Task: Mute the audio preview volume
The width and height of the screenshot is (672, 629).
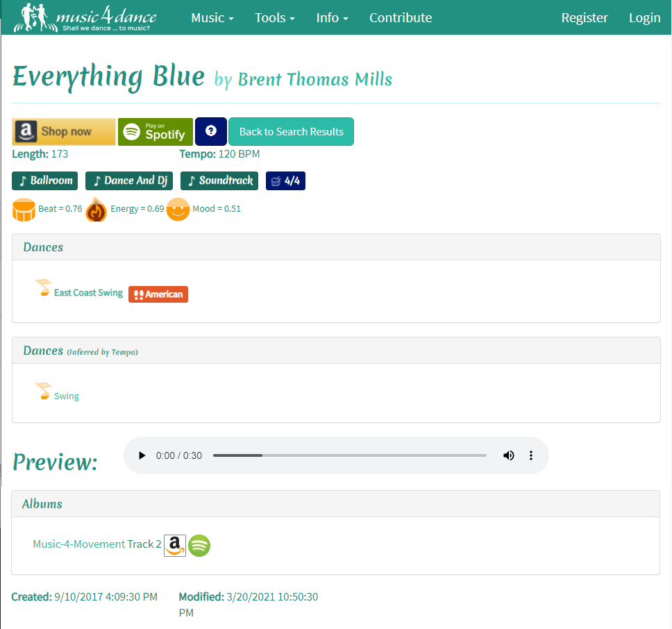Action: click(x=509, y=455)
